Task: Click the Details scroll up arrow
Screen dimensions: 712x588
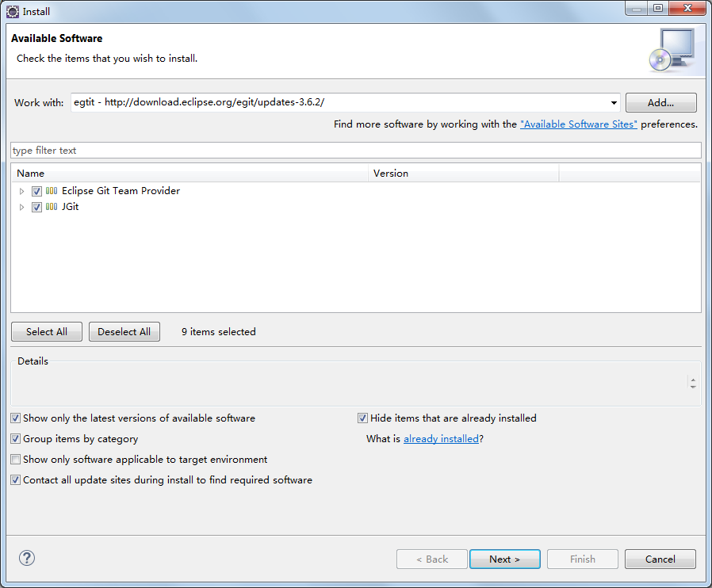Action: click(x=693, y=380)
